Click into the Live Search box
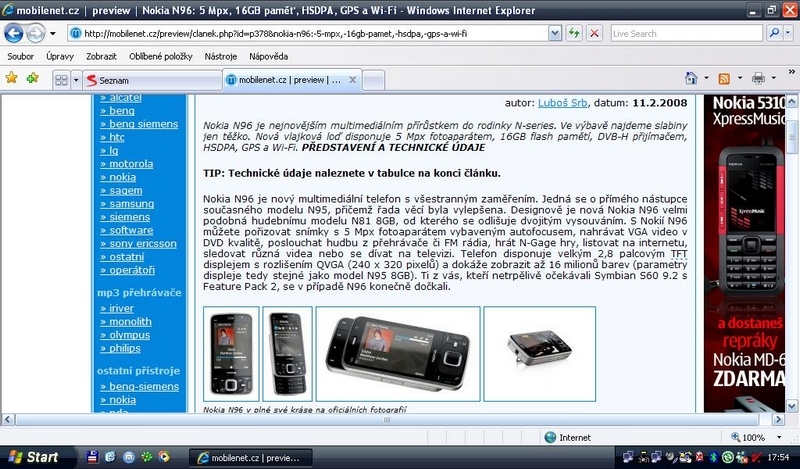This screenshot has height=469, width=800. [x=687, y=34]
